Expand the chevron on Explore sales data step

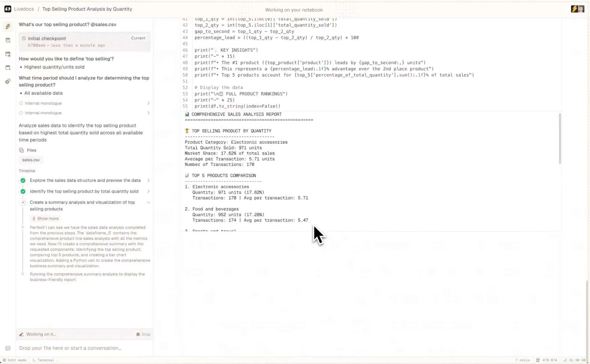tap(148, 180)
